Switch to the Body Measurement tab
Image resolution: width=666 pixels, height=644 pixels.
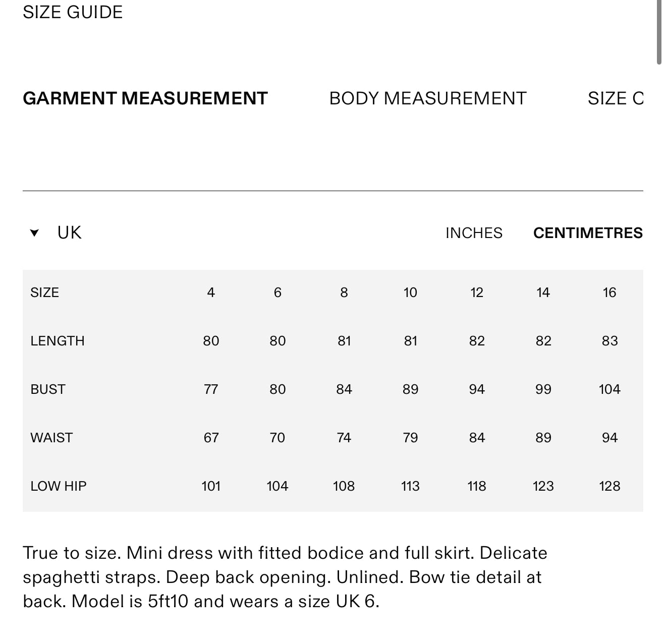[428, 98]
